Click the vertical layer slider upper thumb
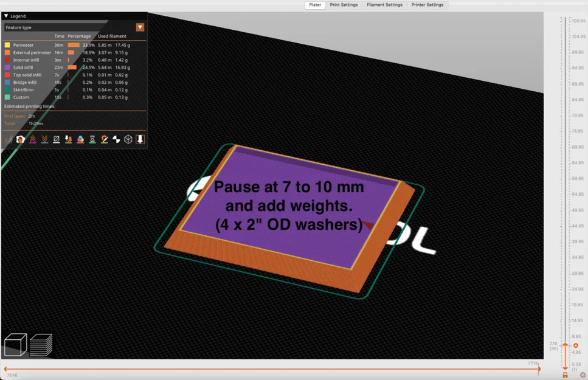Viewport: 588px width, 380px height. tap(565, 345)
